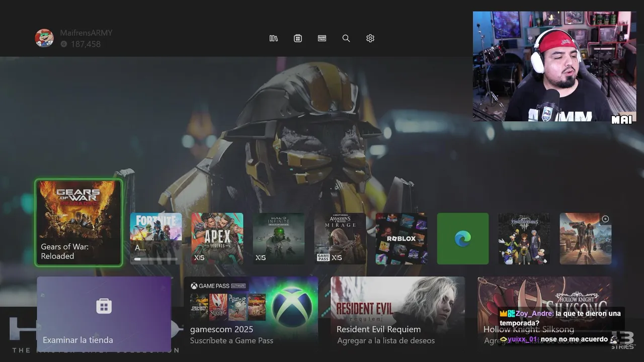
Task: Click the MaifrensARMY gamertag text
Action: coord(86,33)
